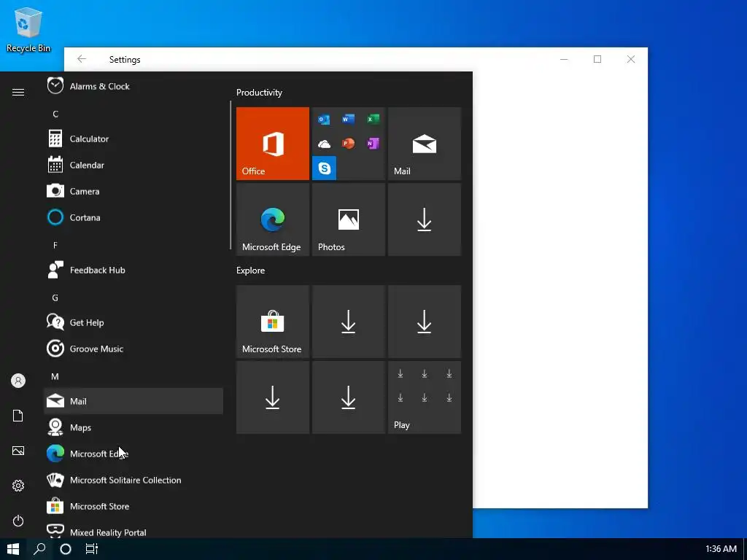Launch Microsoft Edge from the app list
Screen dimensions: 747x560
133,454
